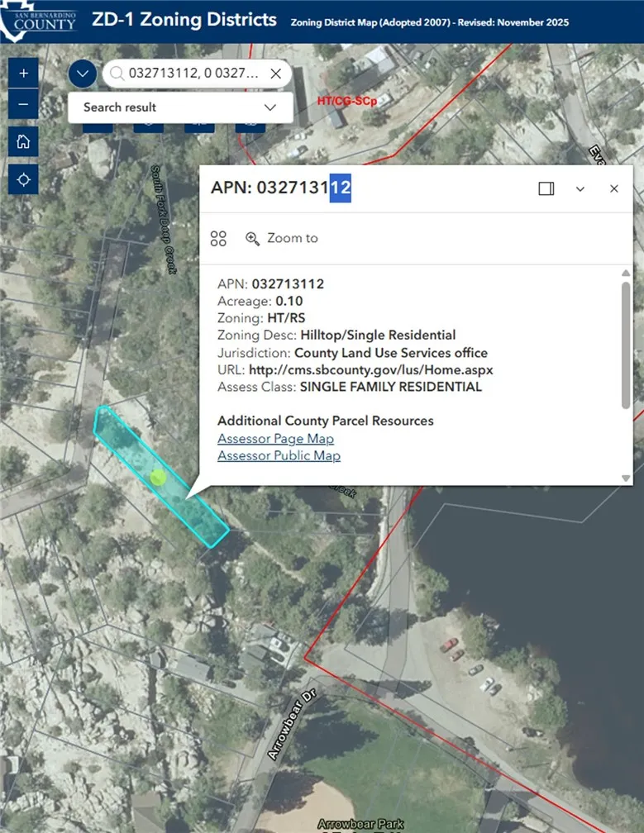Return map to default home view
The height and width of the screenshot is (833, 644).
click(23, 141)
